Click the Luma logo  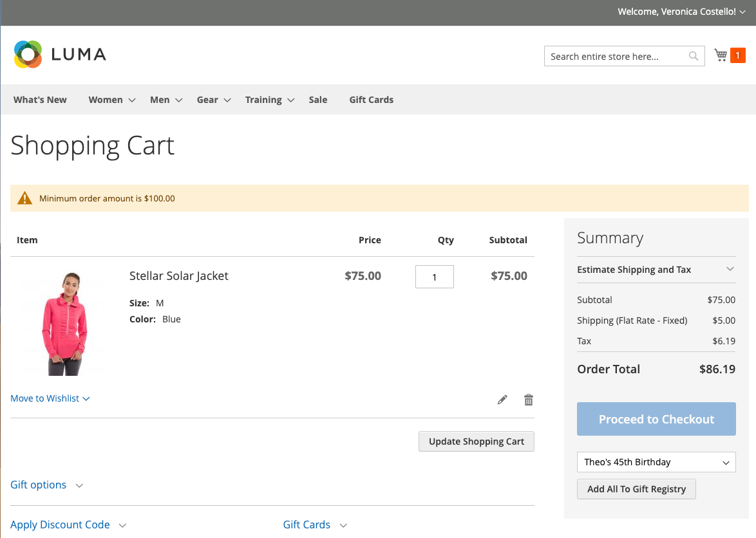coord(60,55)
